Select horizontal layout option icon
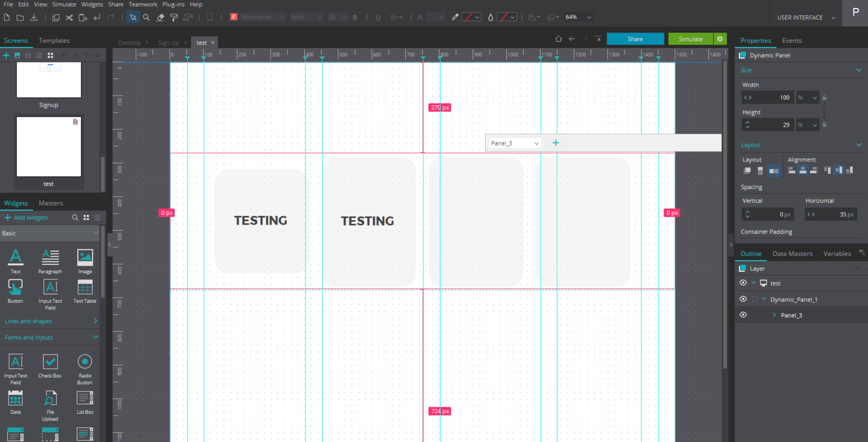The width and height of the screenshot is (868, 442). coord(774,171)
